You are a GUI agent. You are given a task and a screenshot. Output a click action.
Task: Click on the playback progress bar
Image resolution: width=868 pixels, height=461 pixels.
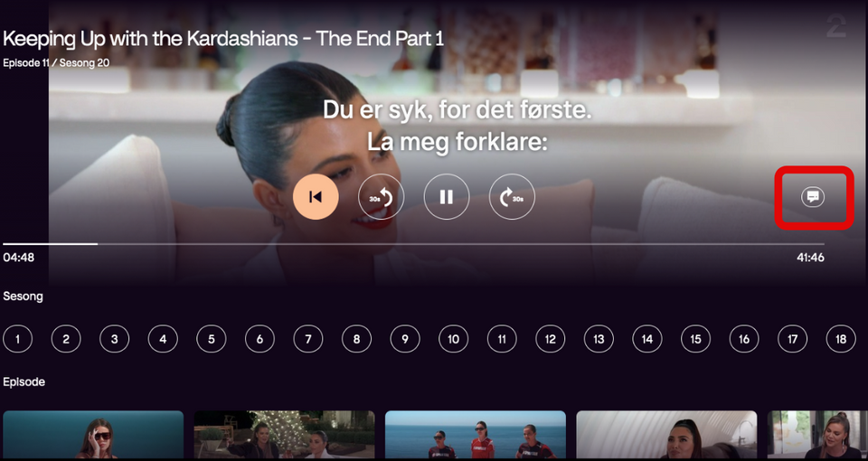click(x=413, y=243)
